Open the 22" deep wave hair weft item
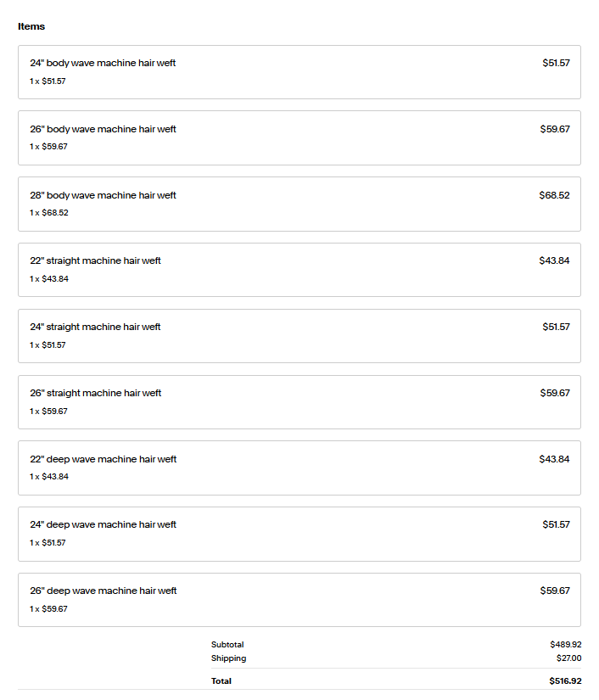Image resolution: width=599 pixels, height=700 pixels. tap(103, 460)
